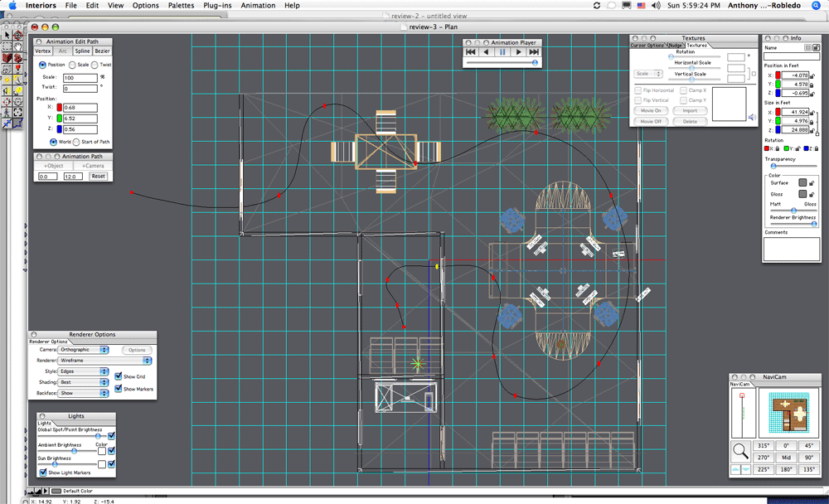829x504 pixels.
Task: Click the NaviCam magnifier zoom icon
Action: pos(739,451)
